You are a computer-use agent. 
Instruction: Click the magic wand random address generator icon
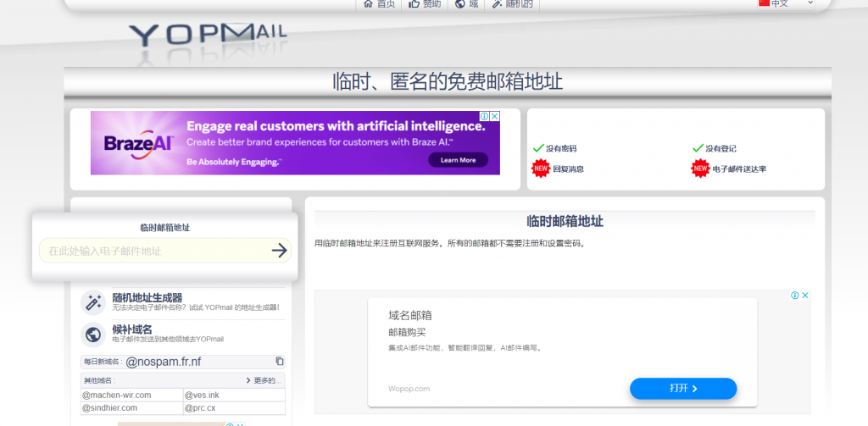click(92, 302)
